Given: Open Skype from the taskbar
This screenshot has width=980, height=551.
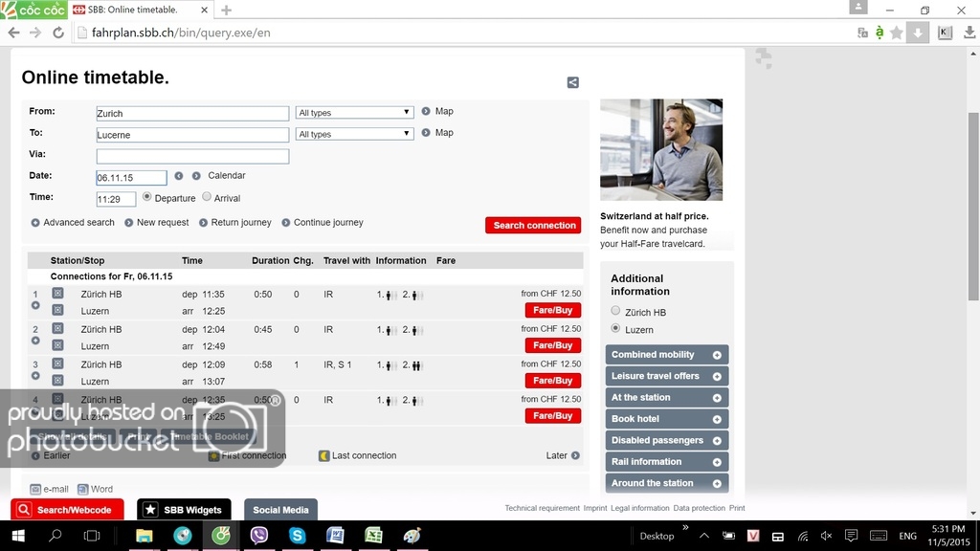Looking at the screenshot, I should (x=297, y=536).
